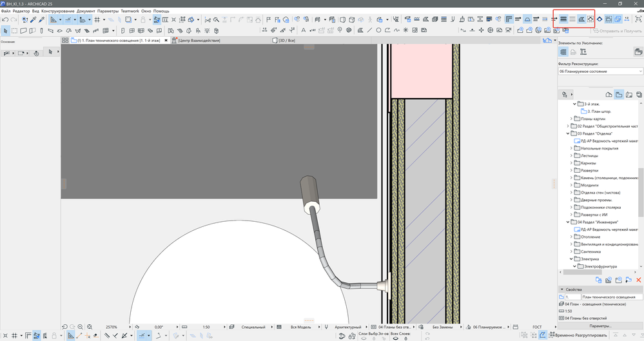The image size is (644, 341).
Task: Close the 'План технического освещения' tab
Action: point(166,41)
